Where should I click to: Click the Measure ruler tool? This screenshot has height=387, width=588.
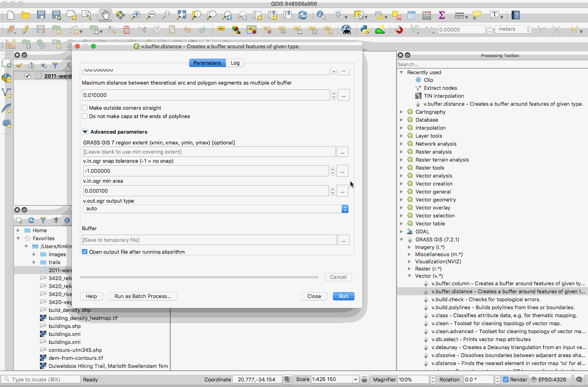pos(459,15)
